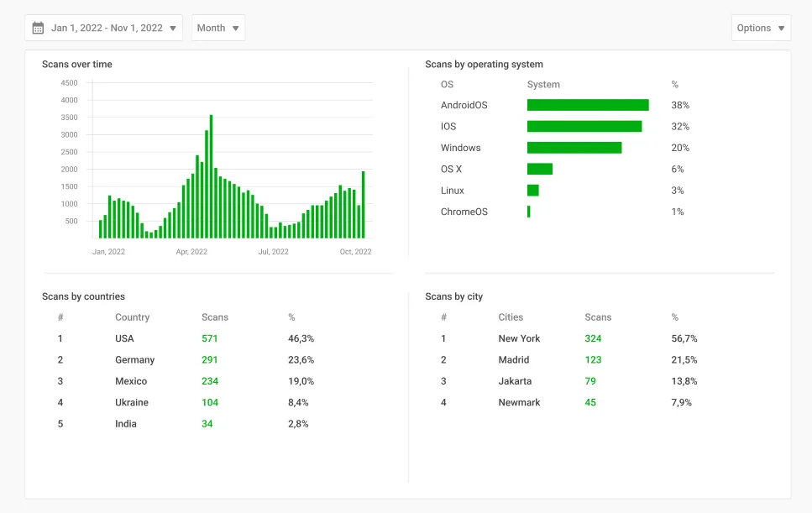Select the IOS bar in system chart
812x513 pixels.
(x=584, y=127)
